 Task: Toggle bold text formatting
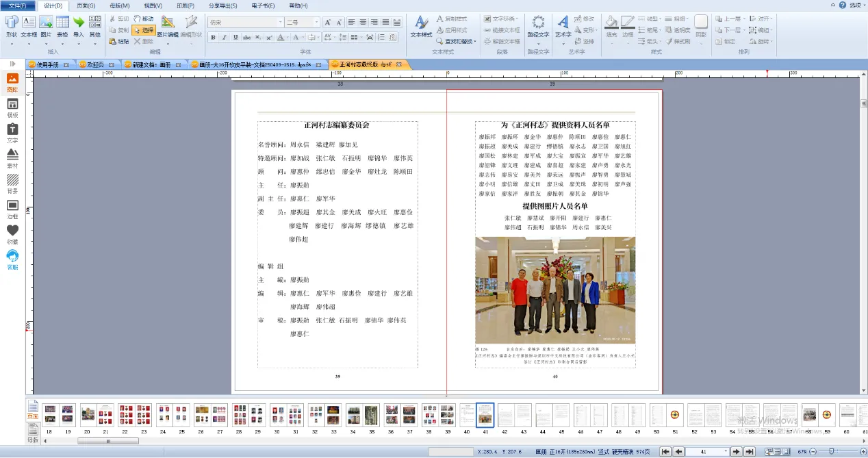(214, 37)
